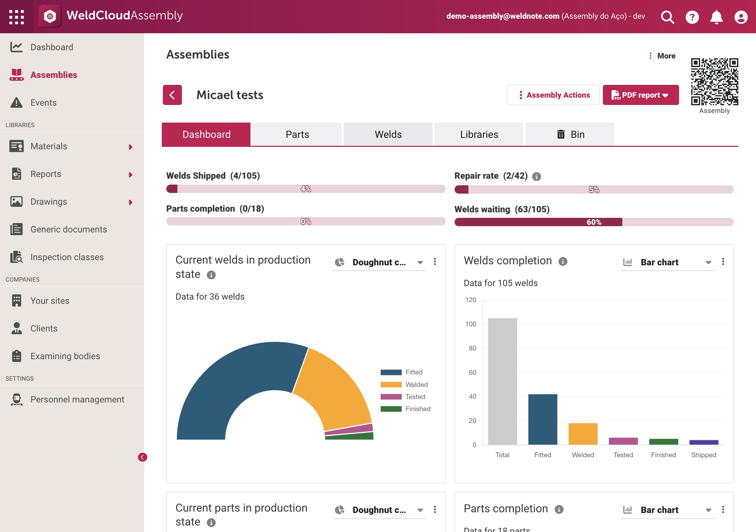Open Bar chart dropdown on Welds completion card
756x532 pixels.
(667, 262)
